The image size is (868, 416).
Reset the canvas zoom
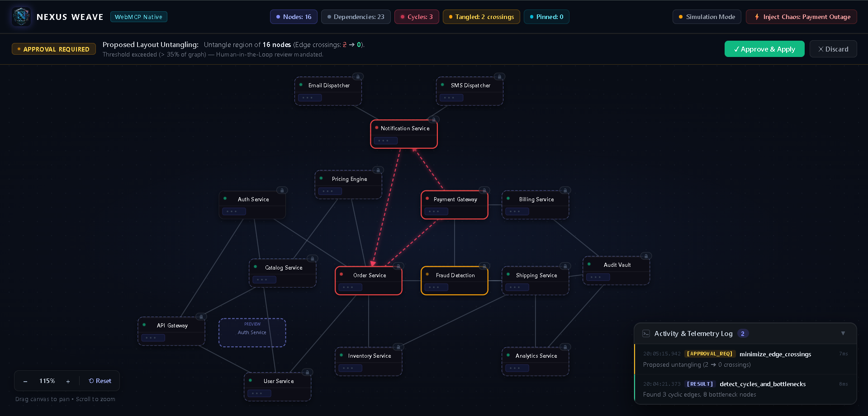click(100, 381)
